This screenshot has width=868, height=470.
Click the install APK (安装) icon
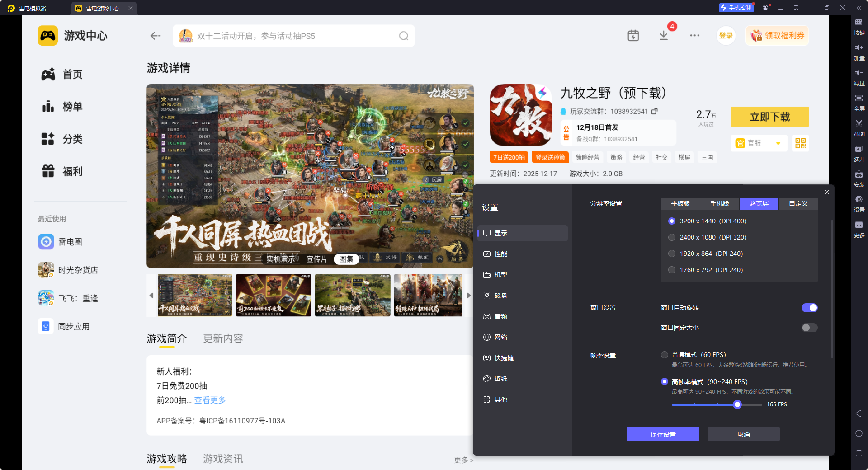pyautogui.click(x=859, y=174)
